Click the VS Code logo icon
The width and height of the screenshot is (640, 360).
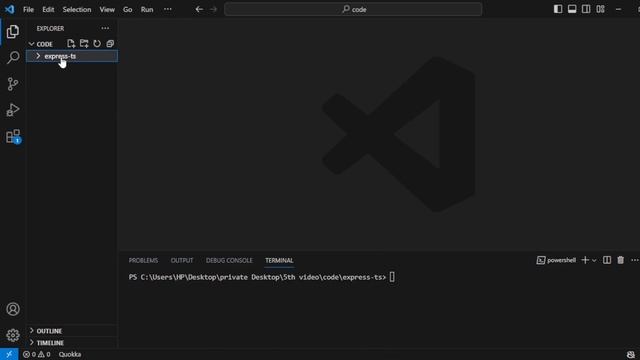(9, 9)
